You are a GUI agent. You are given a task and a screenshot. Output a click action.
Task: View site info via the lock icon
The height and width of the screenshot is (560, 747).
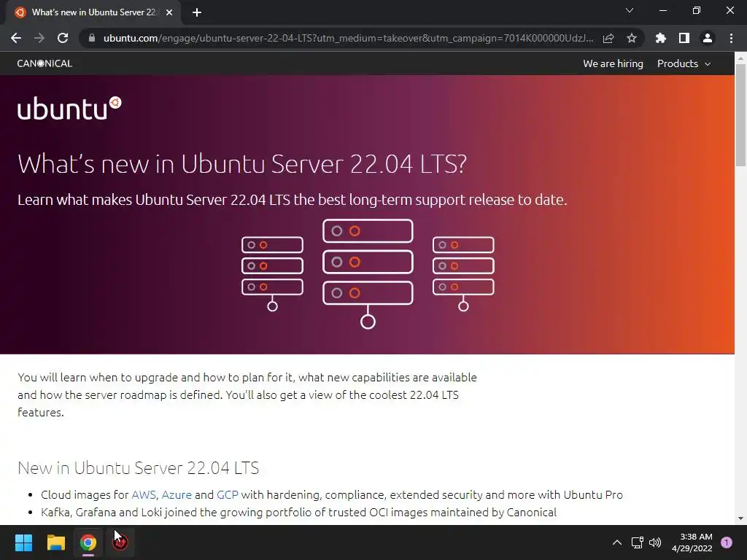[92, 38]
